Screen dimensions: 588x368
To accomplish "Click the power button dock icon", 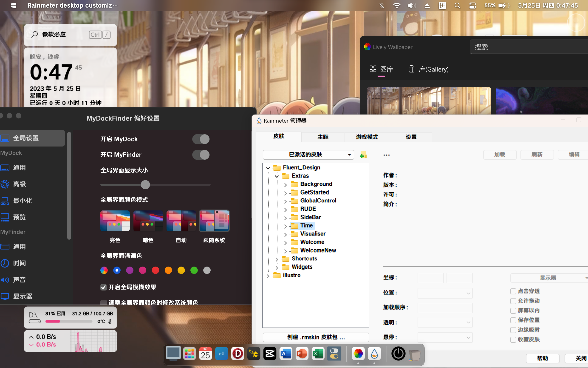I will pyautogui.click(x=398, y=354).
